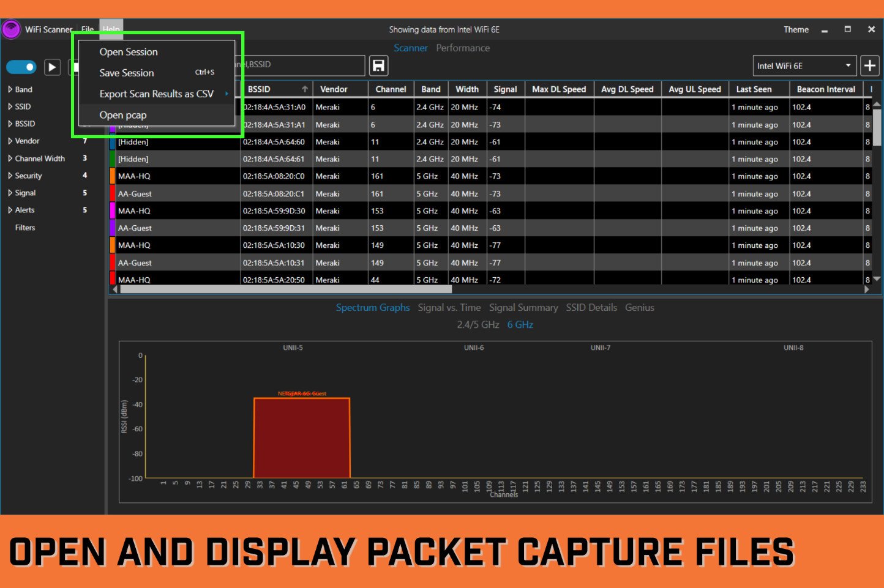Click orange color swatch for MAA-HQ 02:18:5A:08:20:C0
The width and height of the screenshot is (884, 588).
pyautogui.click(x=113, y=176)
